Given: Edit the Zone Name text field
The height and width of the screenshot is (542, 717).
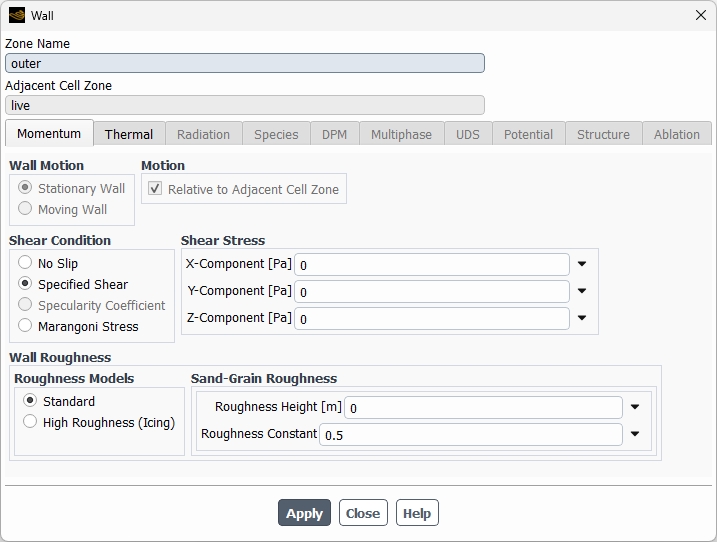Looking at the screenshot, I should pos(245,64).
